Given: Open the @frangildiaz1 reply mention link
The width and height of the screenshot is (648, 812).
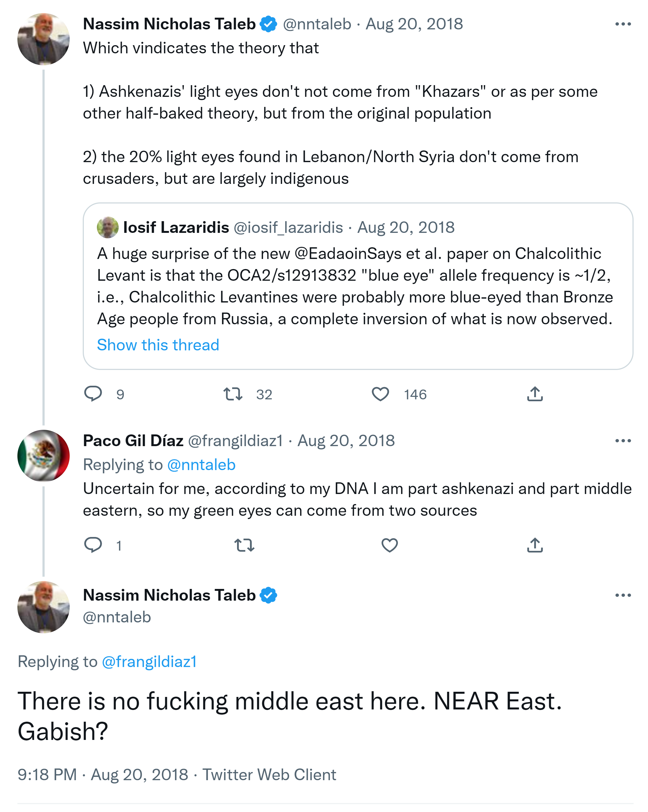Looking at the screenshot, I should click(150, 662).
